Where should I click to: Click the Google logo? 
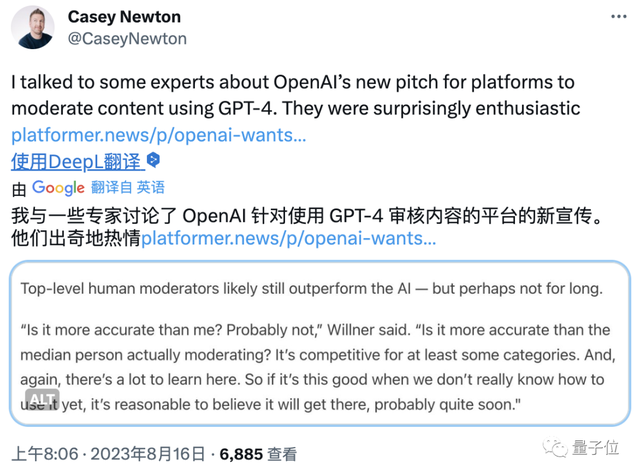tap(58, 187)
